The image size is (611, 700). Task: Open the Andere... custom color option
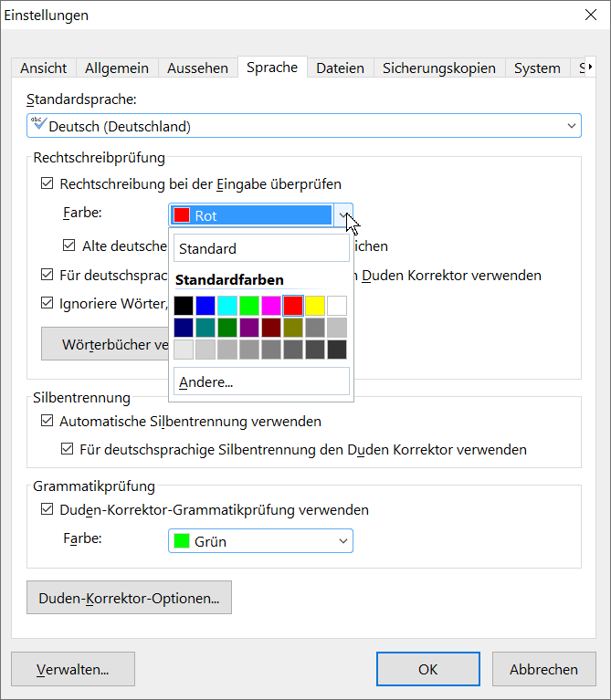(261, 381)
